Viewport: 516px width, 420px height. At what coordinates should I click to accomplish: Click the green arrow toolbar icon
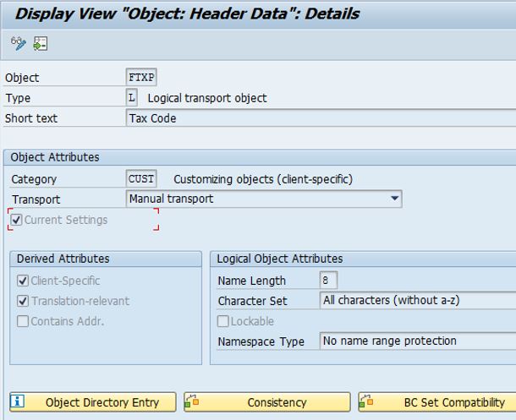pyautogui.click(x=40, y=43)
